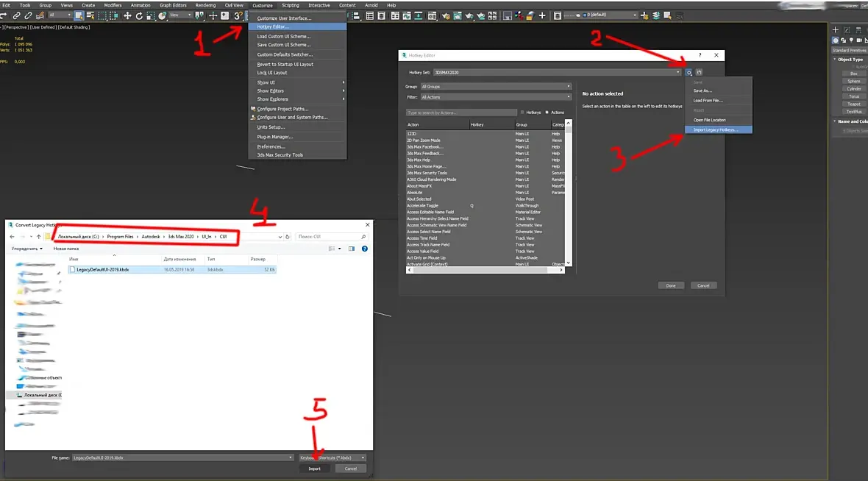The image size is (868, 481).
Task: Activate the Select and Move tool
Action: (x=127, y=16)
